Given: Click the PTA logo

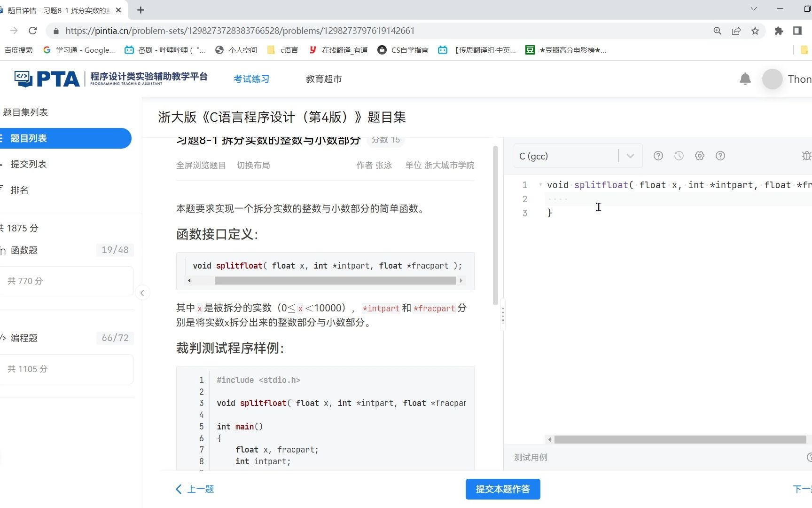Looking at the screenshot, I should tap(47, 79).
